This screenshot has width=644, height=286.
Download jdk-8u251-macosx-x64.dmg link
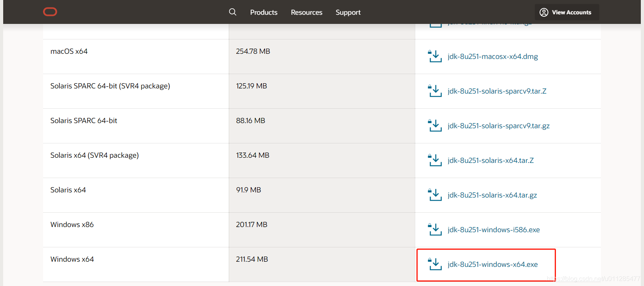pos(493,57)
